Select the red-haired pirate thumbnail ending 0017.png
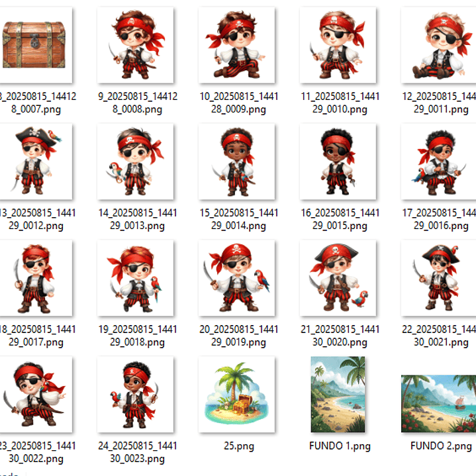This screenshot has width=476, height=476. pos(34,278)
